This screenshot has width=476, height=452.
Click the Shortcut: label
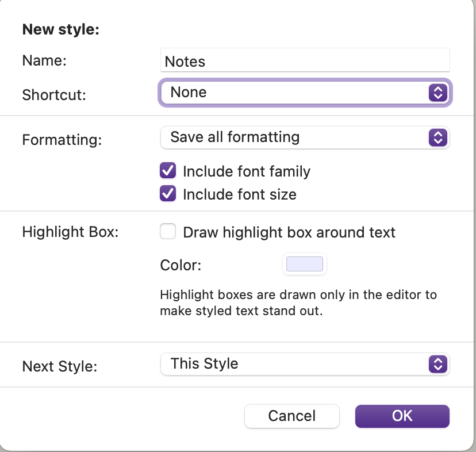(54, 94)
